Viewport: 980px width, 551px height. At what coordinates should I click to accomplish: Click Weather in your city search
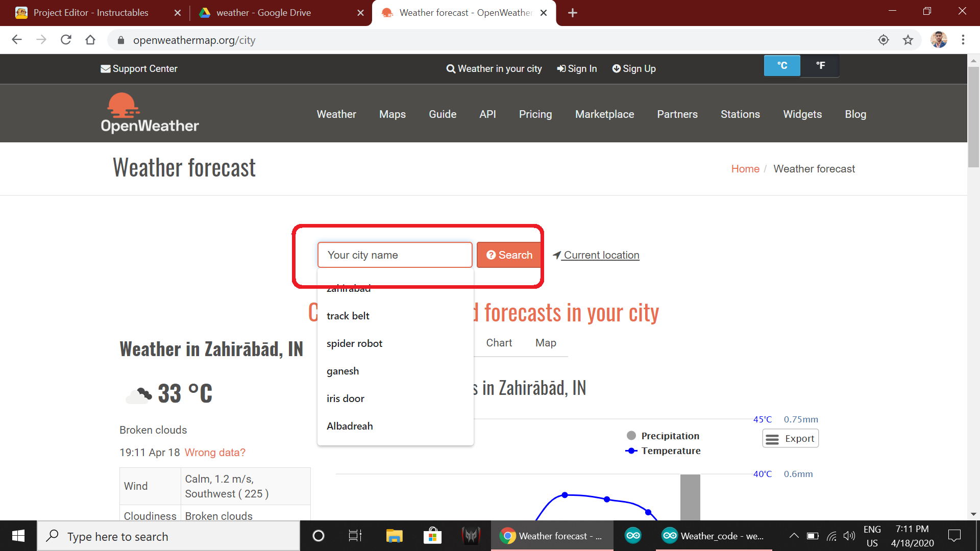click(x=494, y=68)
